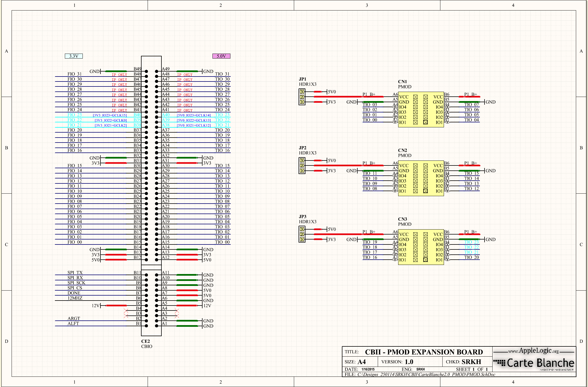The width and height of the screenshot is (588, 387).
Task: Click the Carte Blanche logo
Action: click(x=534, y=363)
